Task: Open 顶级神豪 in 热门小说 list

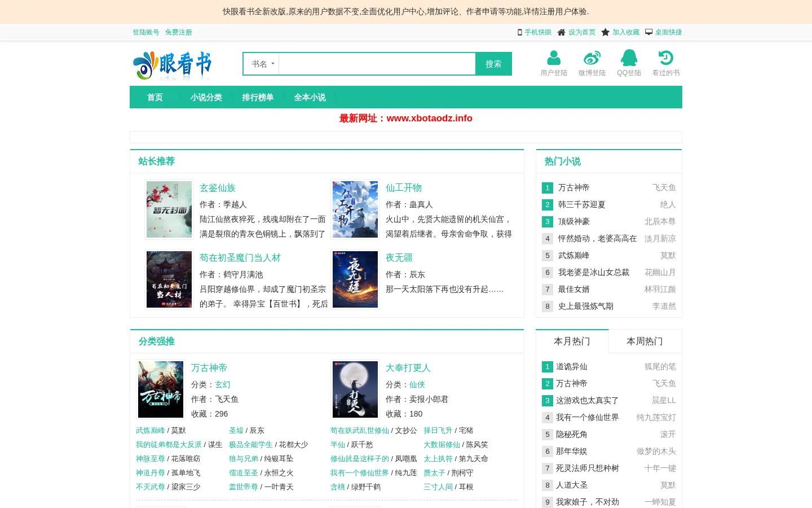Action: [x=574, y=221]
